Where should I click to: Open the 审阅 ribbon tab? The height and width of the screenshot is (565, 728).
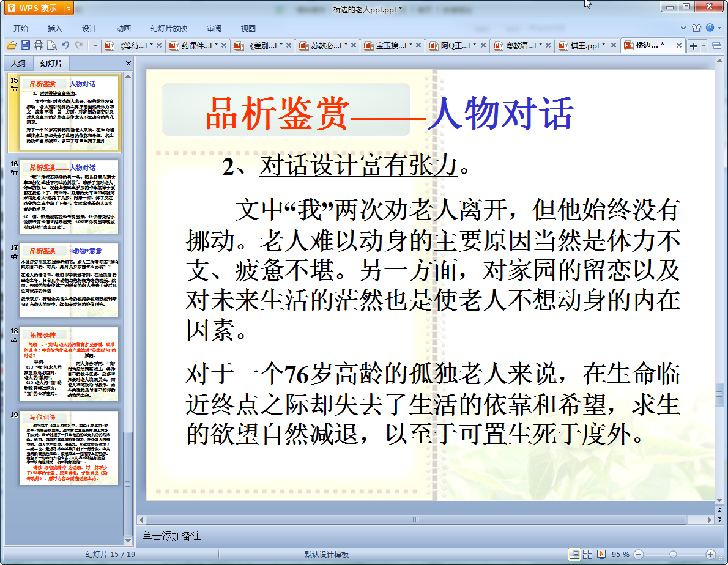pyautogui.click(x=214, y=28)
